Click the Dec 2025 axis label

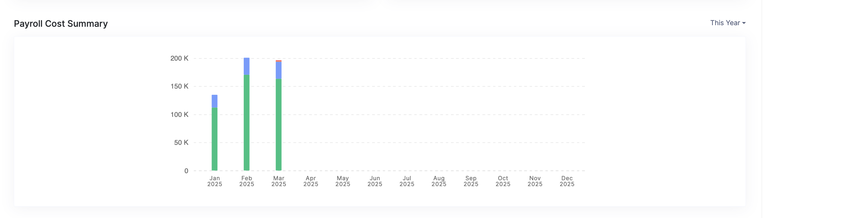click(567, 181)
